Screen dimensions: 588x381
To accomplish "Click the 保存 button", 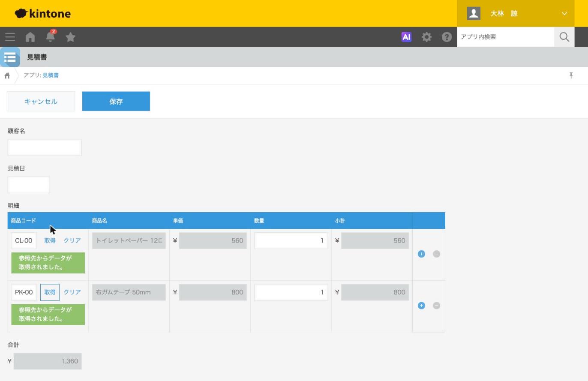I will pos(116,102).
